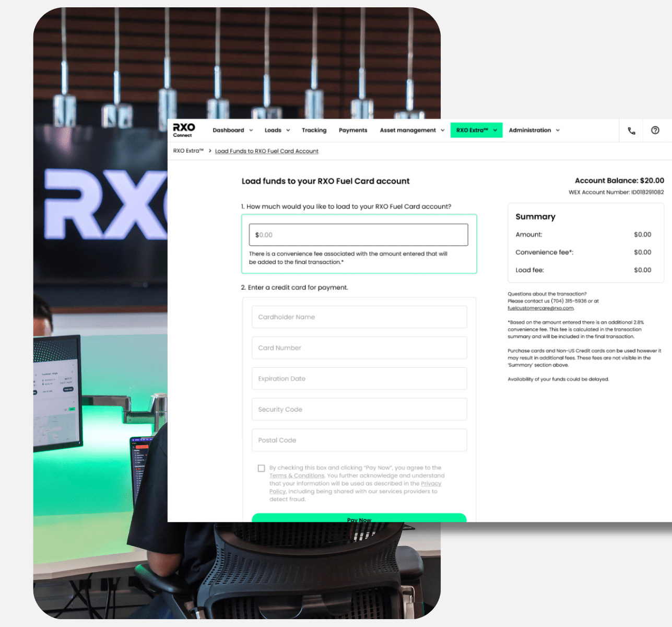Open the Terms & Conditions link
The height and width of the screenshot is (627, 672).
click(x=297, y=476)
